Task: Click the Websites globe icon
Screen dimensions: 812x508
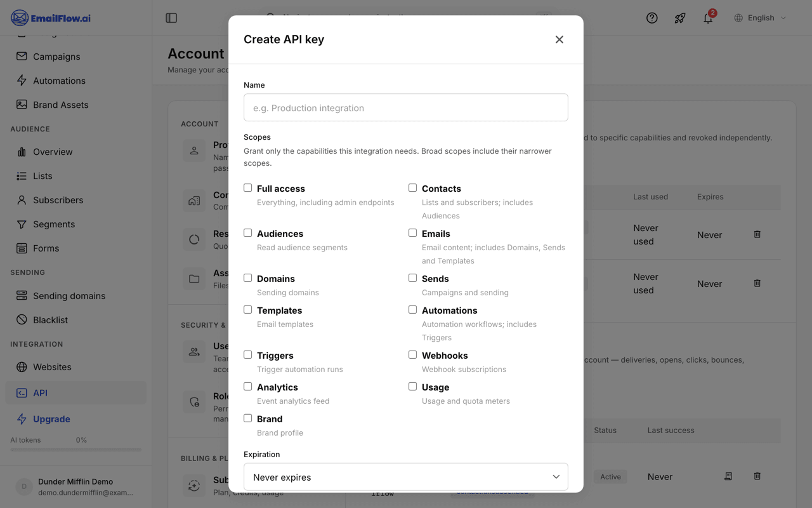Action: [22, 366]
